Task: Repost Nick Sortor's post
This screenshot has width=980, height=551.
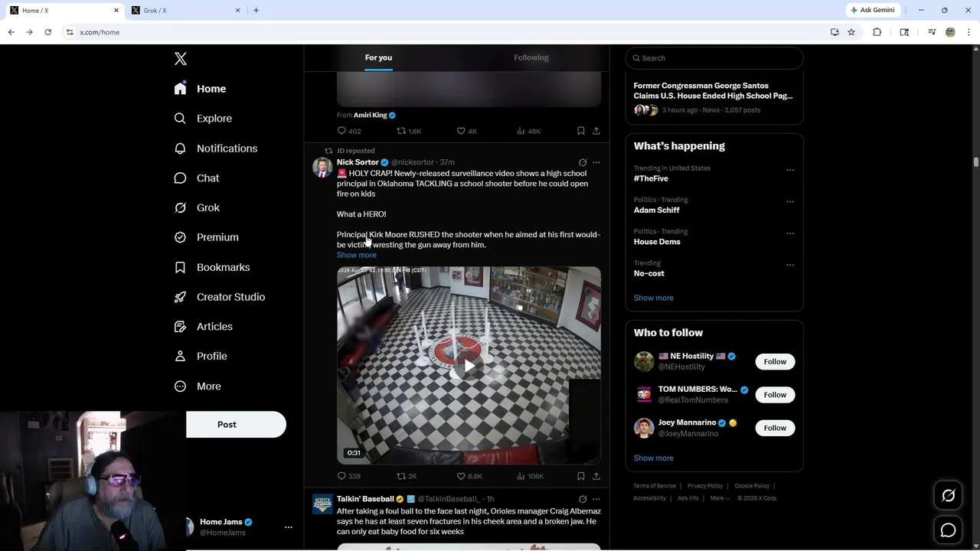Action: 407,476
